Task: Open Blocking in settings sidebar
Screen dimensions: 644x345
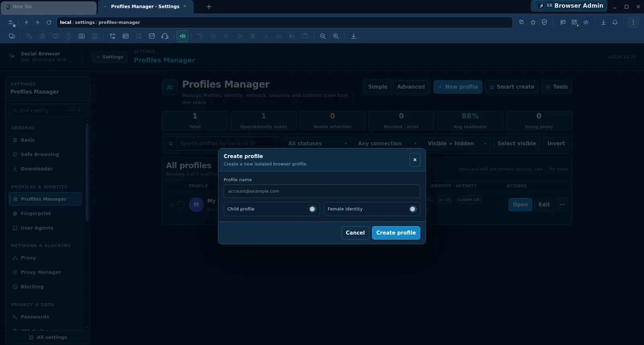Action: [45, 287]
